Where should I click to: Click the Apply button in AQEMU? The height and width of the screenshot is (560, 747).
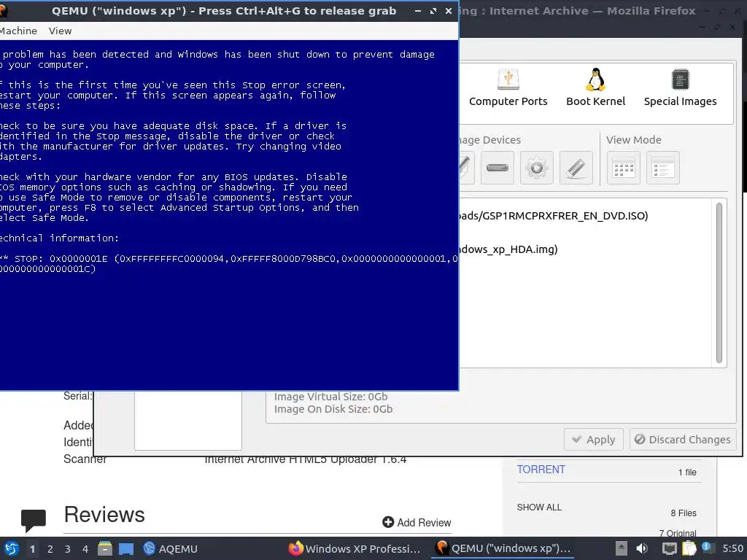click(x=594, y=439)
